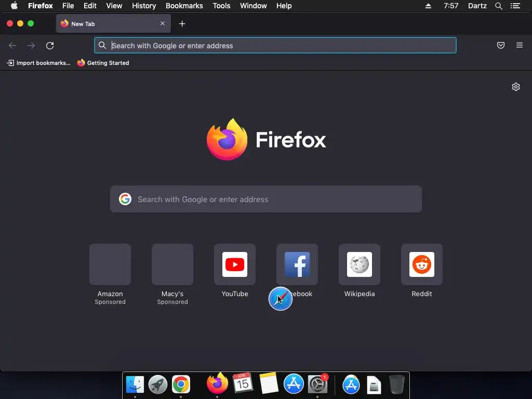Open the Firefox application menu
Screen dimensions: 532x399
coord(41,6)
